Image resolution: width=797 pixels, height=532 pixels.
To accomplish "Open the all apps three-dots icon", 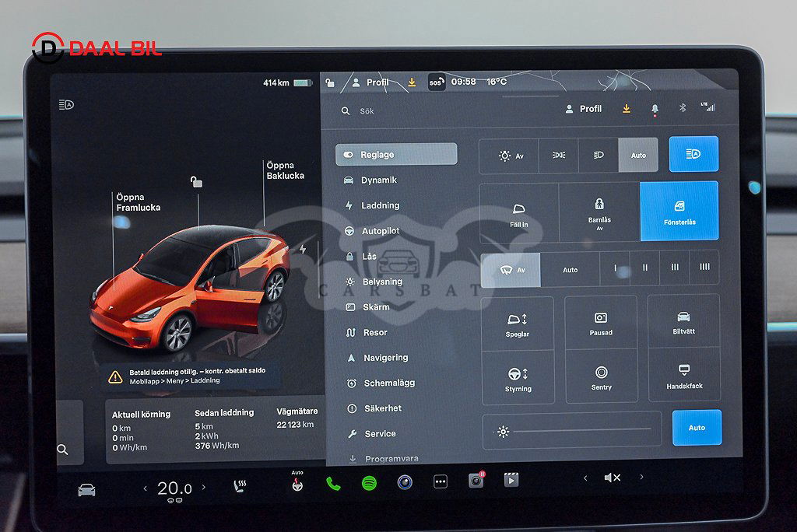I will pyautogui.click(x=441, y=482).
